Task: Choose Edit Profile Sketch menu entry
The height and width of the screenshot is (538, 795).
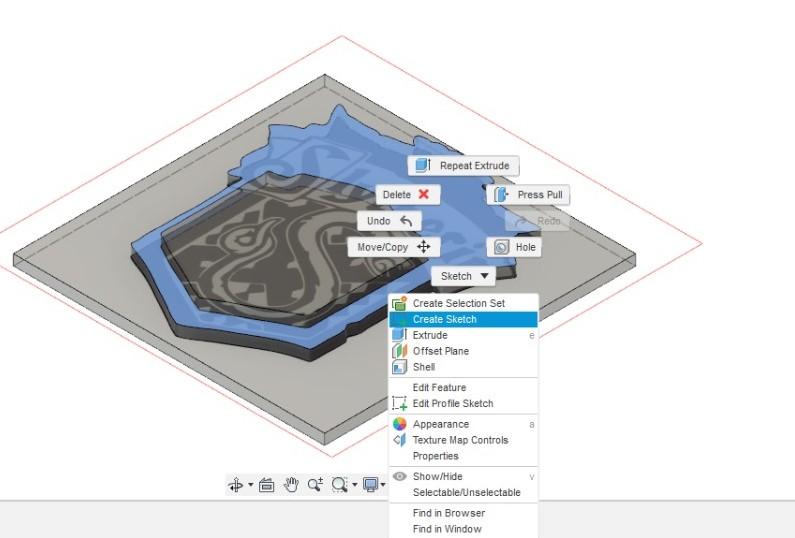Action: click(463, 404)
